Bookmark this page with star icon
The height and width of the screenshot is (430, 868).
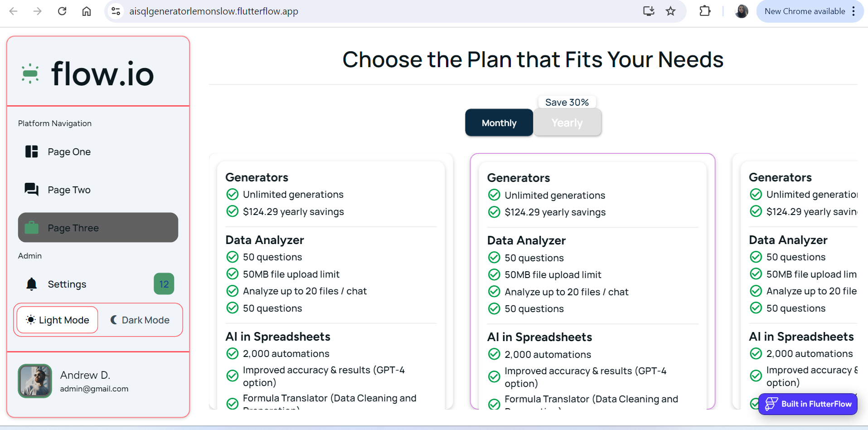pos(671,11)
